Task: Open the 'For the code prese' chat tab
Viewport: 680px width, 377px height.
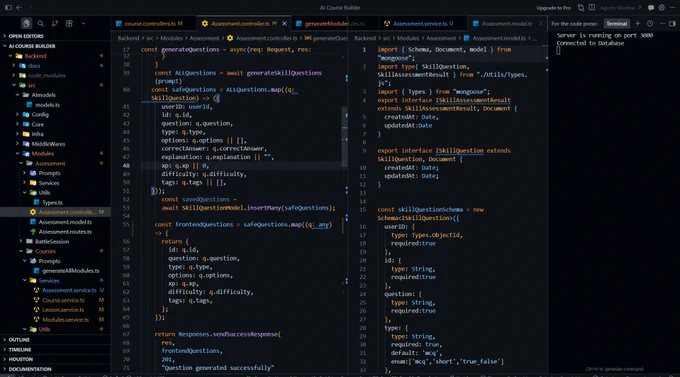Action: (x=575, y=23)
